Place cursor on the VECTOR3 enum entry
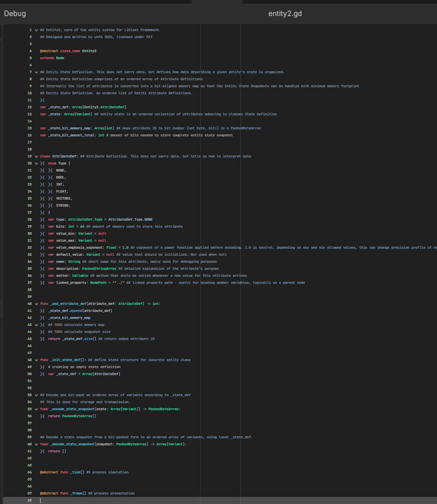This screenshot has height=504, width=437. pyautogui.click(x=64, y=198)
